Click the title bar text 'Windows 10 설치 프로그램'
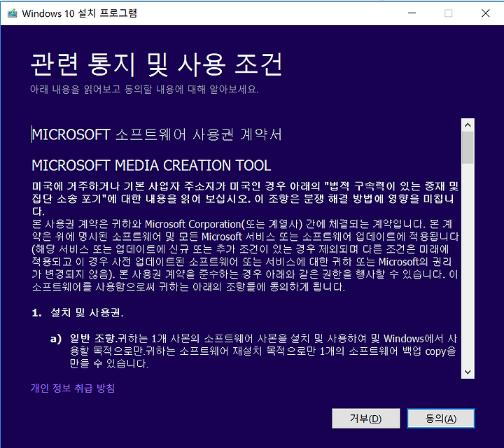504x448 pixels. point(79,13)
